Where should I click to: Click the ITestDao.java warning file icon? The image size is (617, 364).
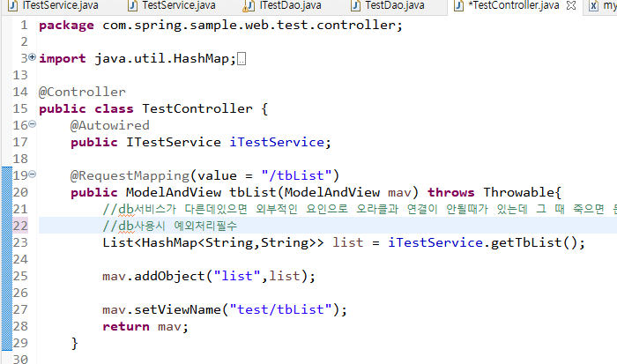[x=249, y=5]
